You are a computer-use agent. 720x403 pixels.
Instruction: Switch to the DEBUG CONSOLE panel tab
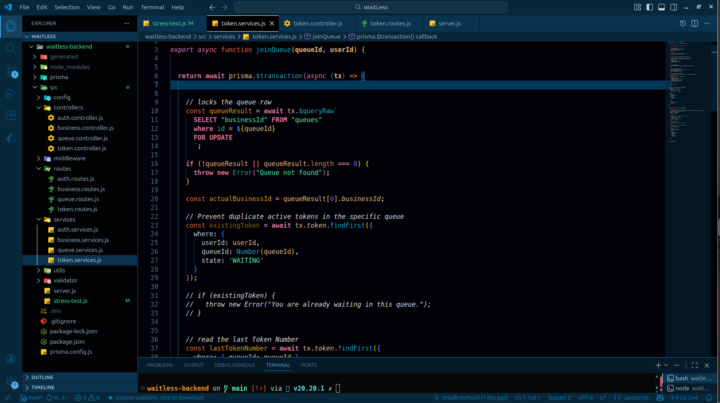[x=235, y=365]
